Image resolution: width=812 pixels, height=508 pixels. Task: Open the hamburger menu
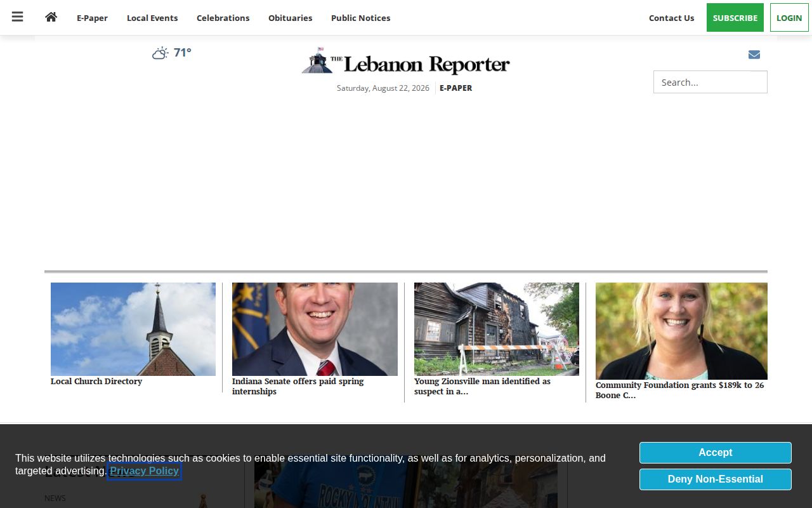tap(17, 17)
